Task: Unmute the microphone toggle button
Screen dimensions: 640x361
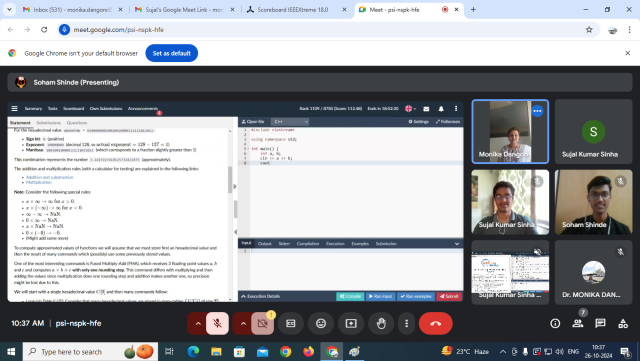Action: coord(217,323)
